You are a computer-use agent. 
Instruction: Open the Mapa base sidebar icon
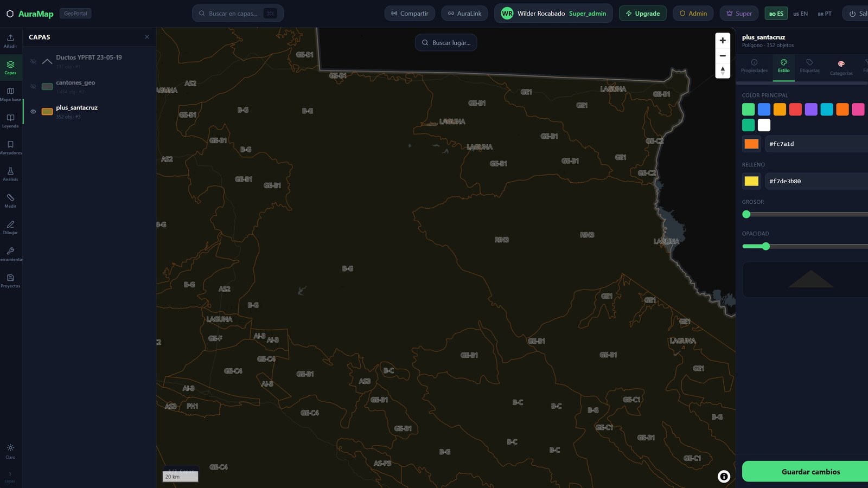[x=10, y=94]
